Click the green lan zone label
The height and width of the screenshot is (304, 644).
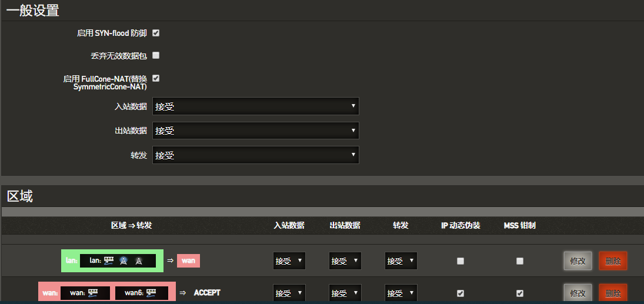pyautogui.click(x=69, y=260)
